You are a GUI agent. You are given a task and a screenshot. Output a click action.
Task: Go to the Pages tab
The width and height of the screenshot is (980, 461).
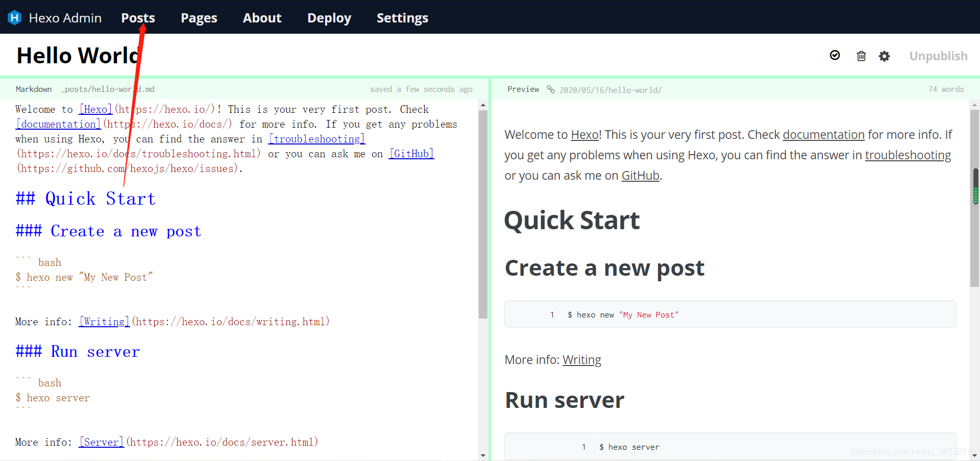tap(199, 18)
